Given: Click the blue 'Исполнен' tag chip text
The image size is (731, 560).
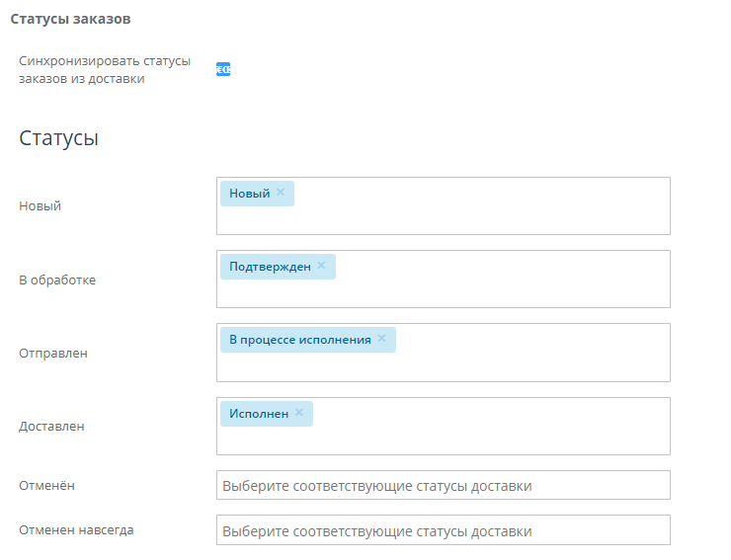Looking at the screenshot, I should pyautogui.click(x=259, y=414).
